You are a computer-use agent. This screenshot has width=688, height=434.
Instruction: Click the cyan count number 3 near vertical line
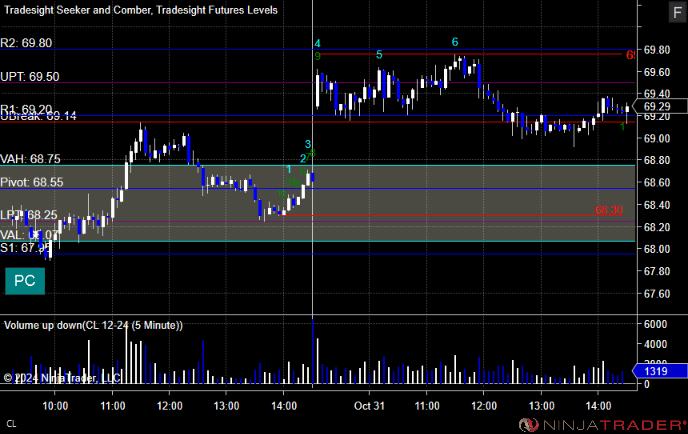[x=308, y=144]
